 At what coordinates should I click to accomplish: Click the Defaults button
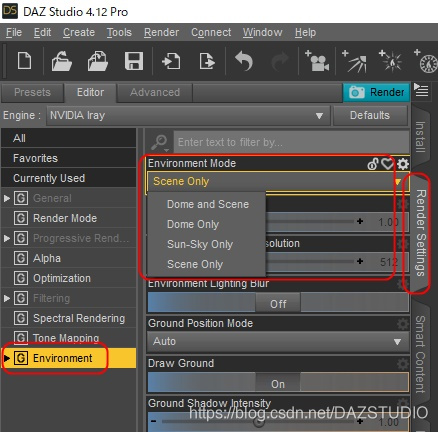coord(370,115)
